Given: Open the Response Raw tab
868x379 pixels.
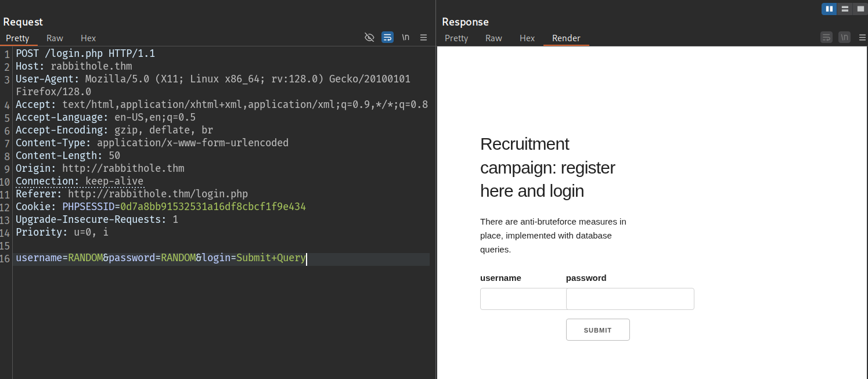Looking at the screenshot, I should click(x=494, y=38).
